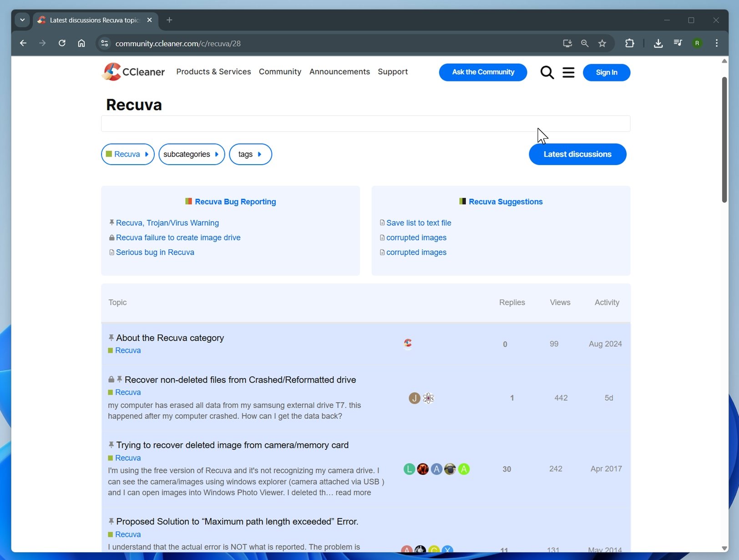Viewport: 739px width, 560px height.
Task: Click the CCleaner logo
Action: tap(132, 72)
